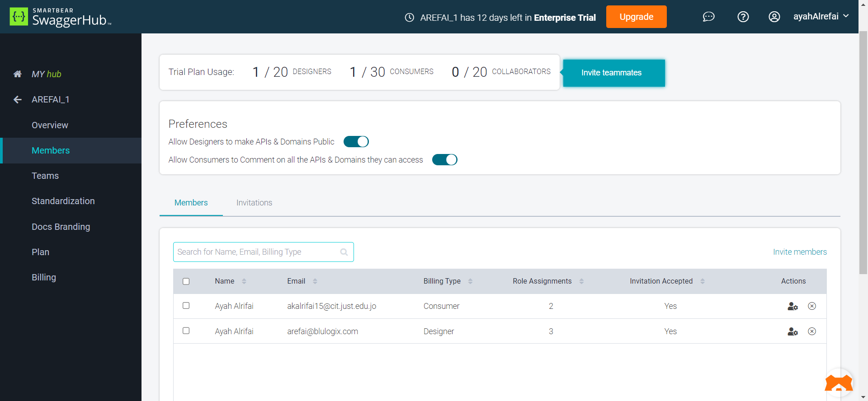Image resolution: width=868 pixels, height=401 pixels.
Task: Click the back arrow beside AREFAI_1
Action: [x=18, y=99]
